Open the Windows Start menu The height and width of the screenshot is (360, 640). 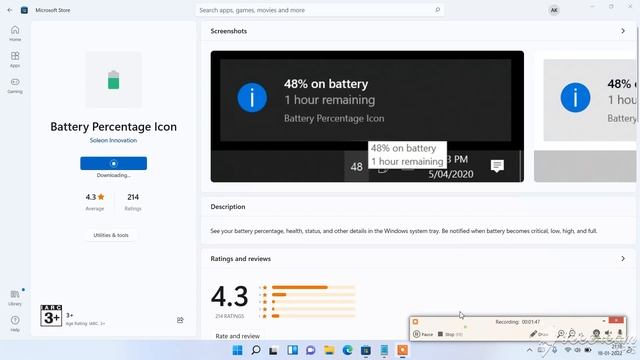tap(237, 350)
